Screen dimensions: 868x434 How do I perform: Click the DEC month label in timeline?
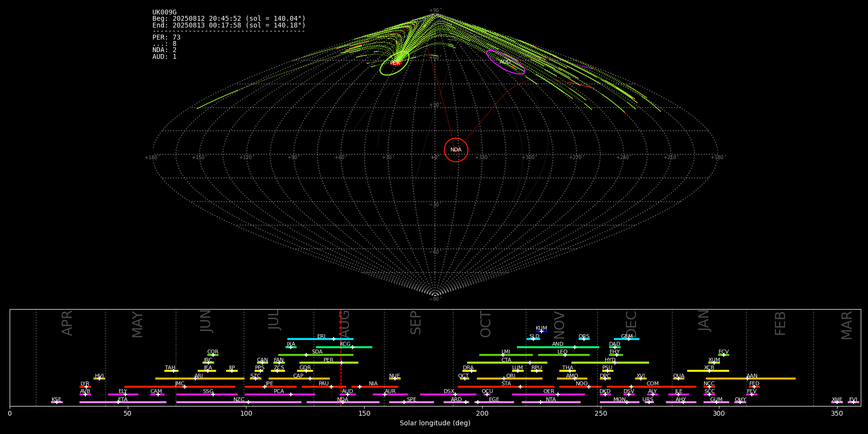pyautogui.click(x=631, y=325)
